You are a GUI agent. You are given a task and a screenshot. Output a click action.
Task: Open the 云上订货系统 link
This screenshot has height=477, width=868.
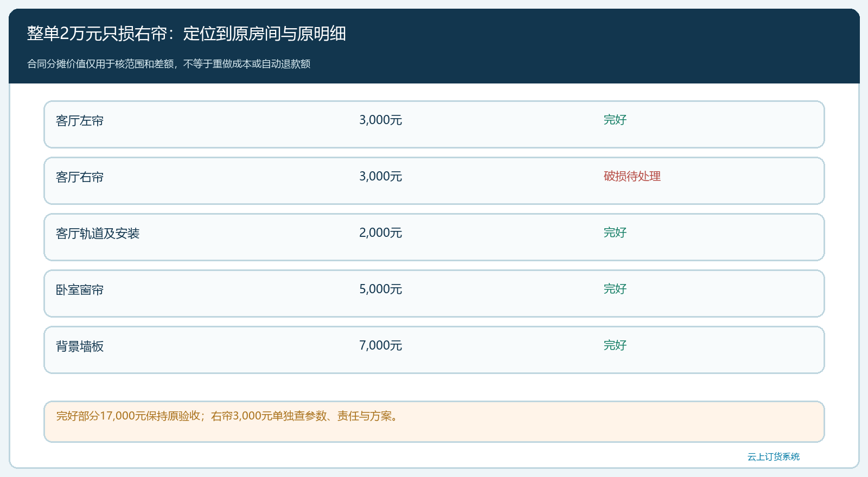(x=774, y=456)
